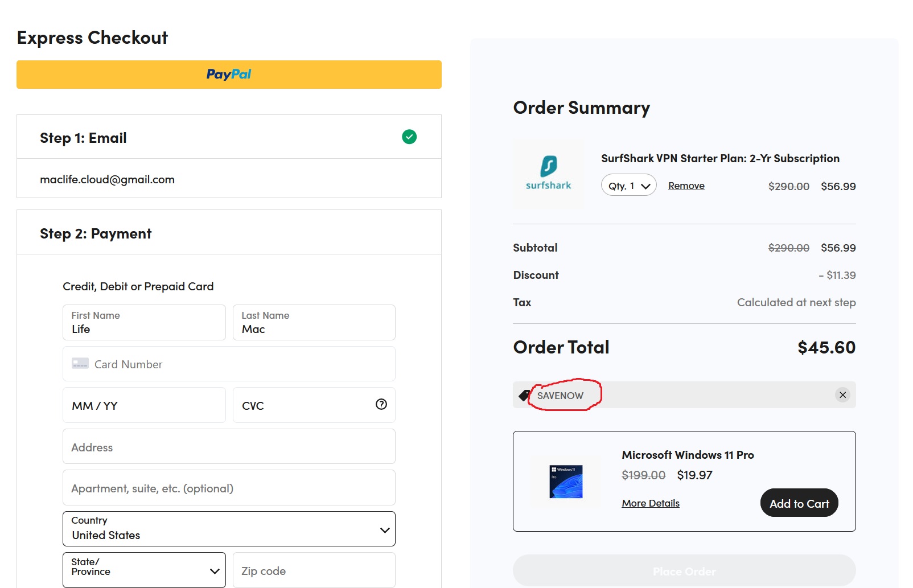Add Windows 11 Pro to Cart
The image size is (913, 588).
[x=799, y=503]
